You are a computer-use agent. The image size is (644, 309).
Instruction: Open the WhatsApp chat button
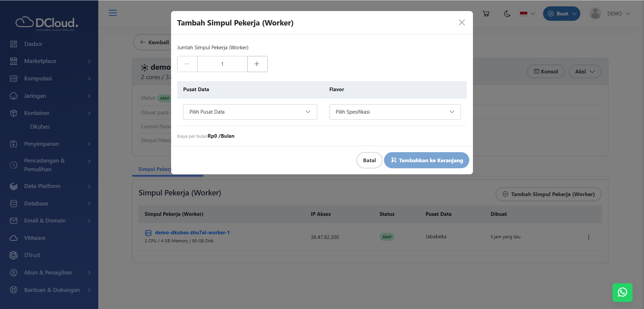(622, 292)
